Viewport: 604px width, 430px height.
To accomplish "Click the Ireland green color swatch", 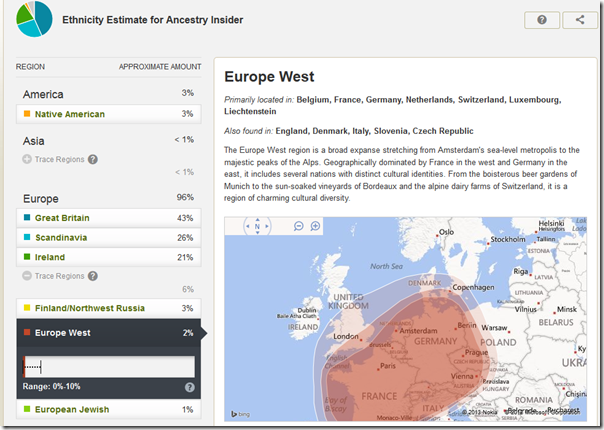I will coord(27,257).
